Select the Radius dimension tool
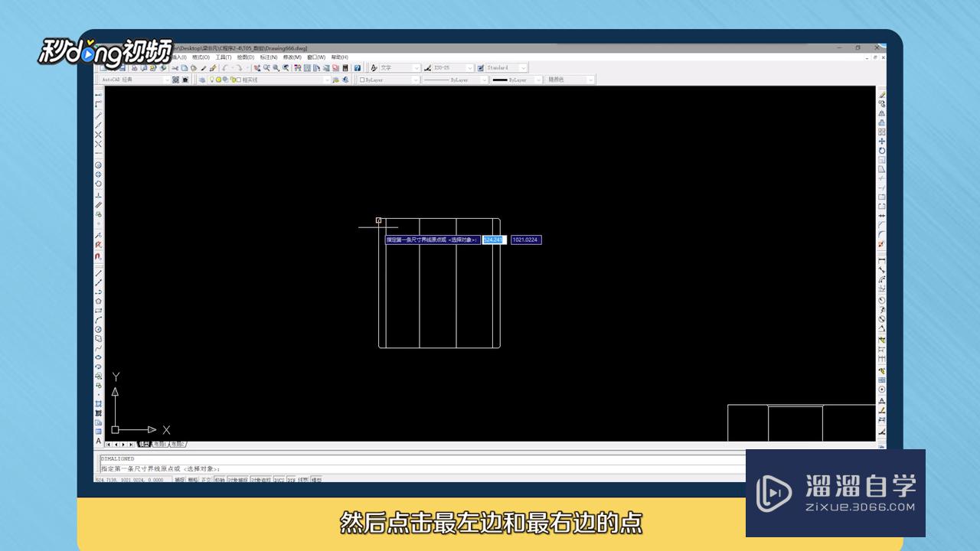The width and height of the screenshot is (980, 551). pos(882,299)
